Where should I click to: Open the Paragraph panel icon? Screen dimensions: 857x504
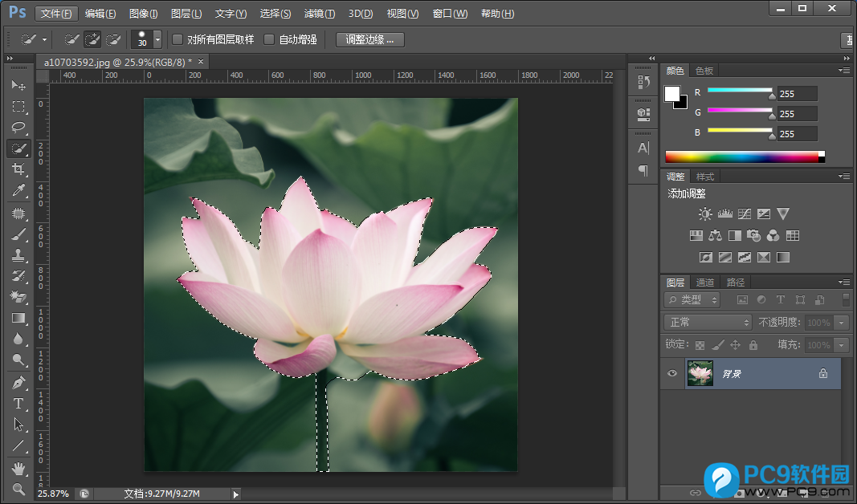(644, 170)
